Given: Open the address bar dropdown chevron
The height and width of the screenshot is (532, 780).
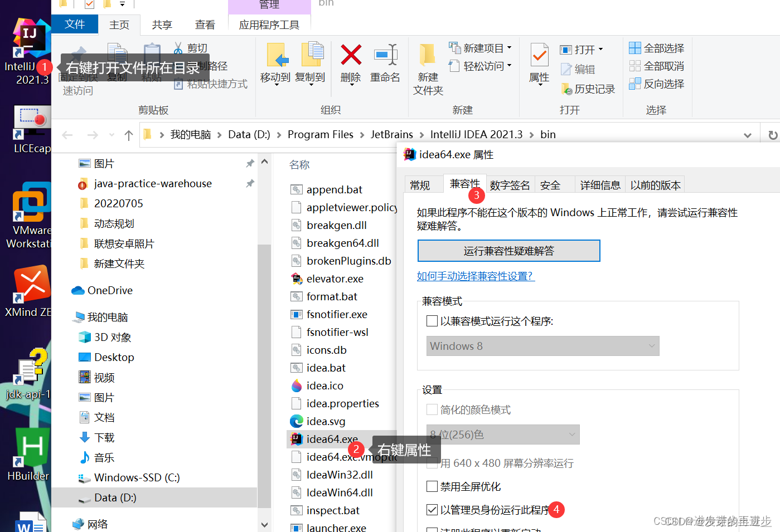Looking at the screenshot, I should [747, 134].
